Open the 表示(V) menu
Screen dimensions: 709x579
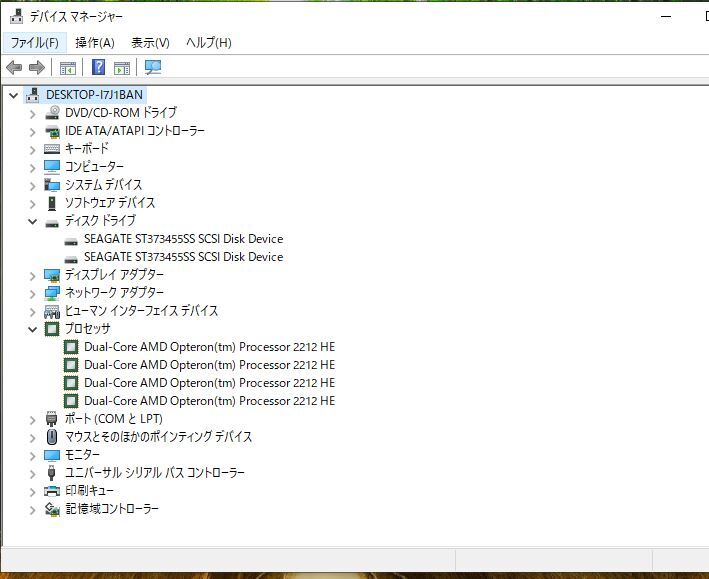(x=150, y=43)
